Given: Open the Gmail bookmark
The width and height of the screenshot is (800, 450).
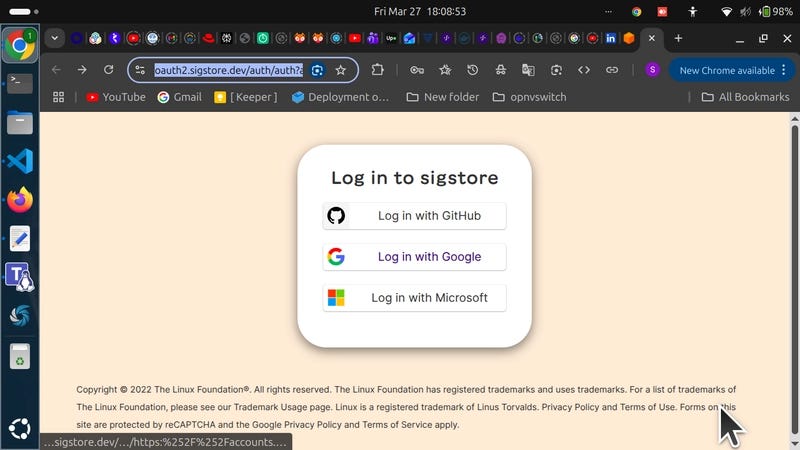Looking at the screenshot, I should coord(180,97).
